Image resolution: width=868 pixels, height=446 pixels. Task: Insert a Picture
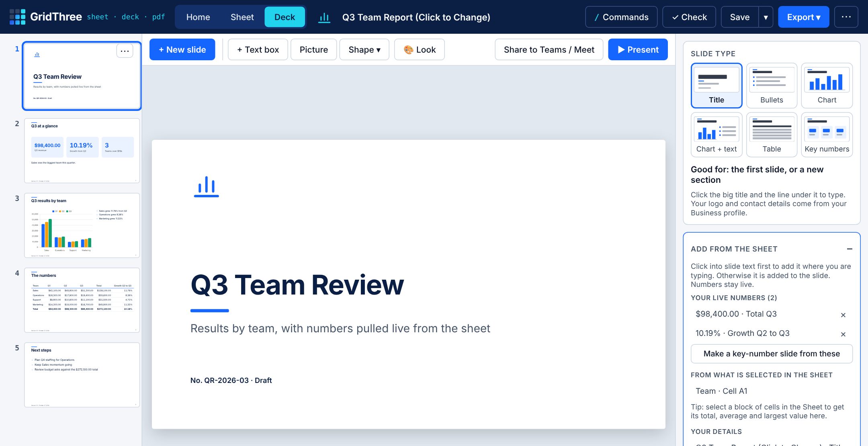(313, 49)
